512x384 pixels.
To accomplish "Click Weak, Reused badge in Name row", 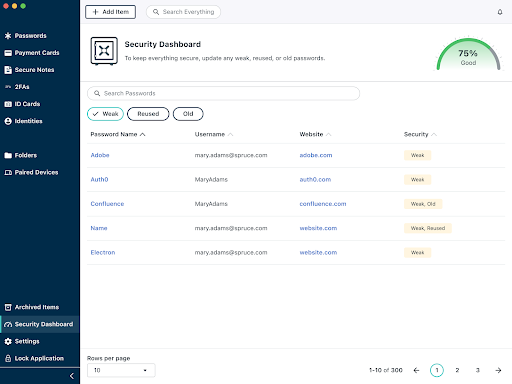I will pos(428,228).
